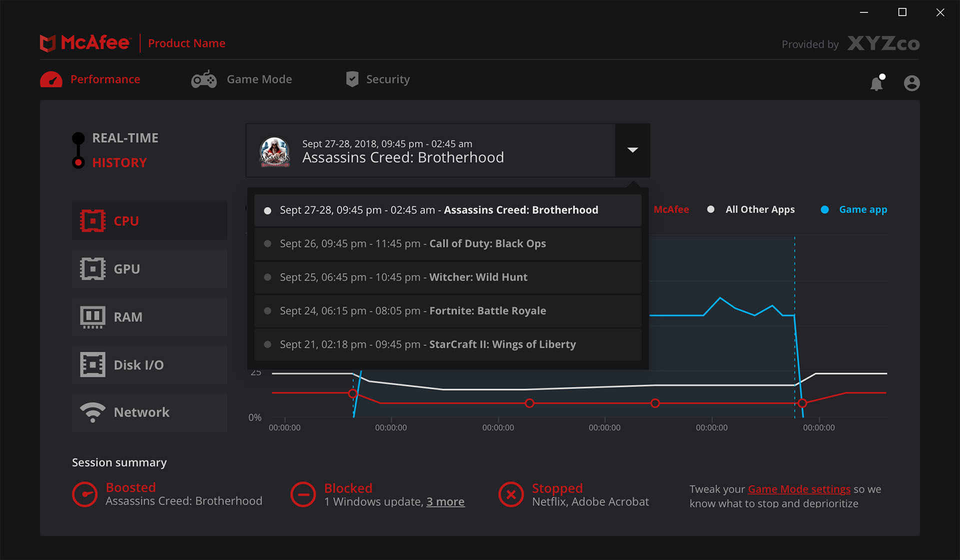
Task: Click the Boosted summary label
Action: [x=130, y=487]
